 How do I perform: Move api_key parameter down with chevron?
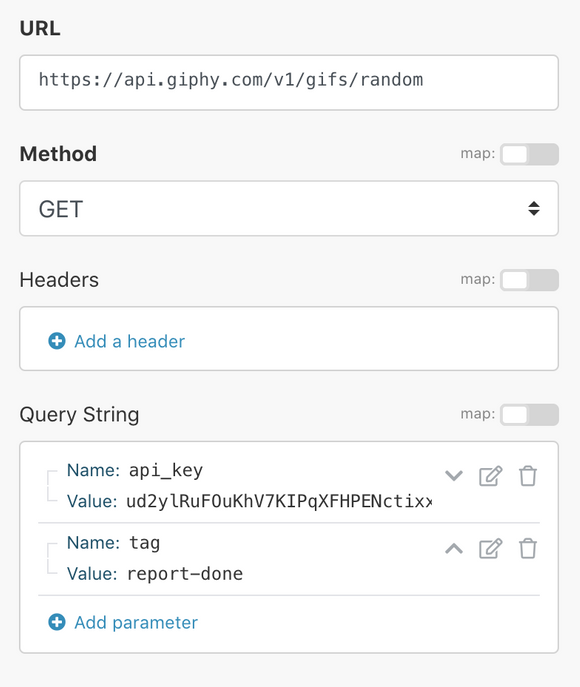[454, 476]
